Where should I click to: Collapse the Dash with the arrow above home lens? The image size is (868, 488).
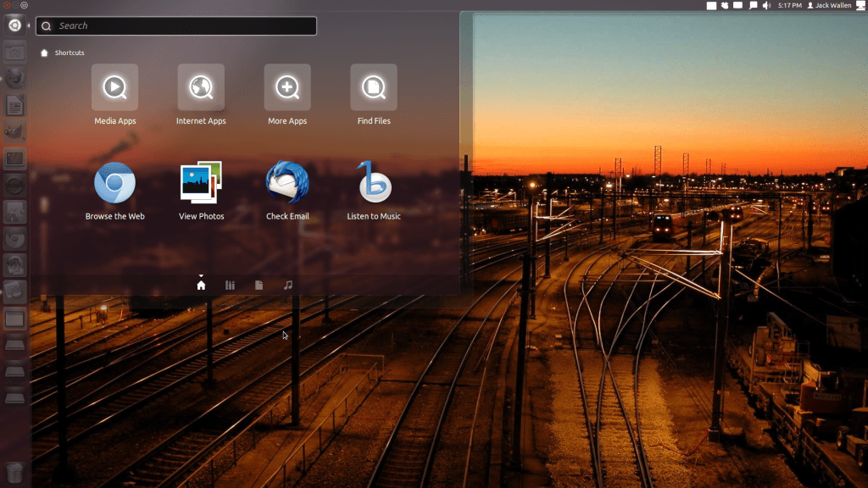[201, 275]
